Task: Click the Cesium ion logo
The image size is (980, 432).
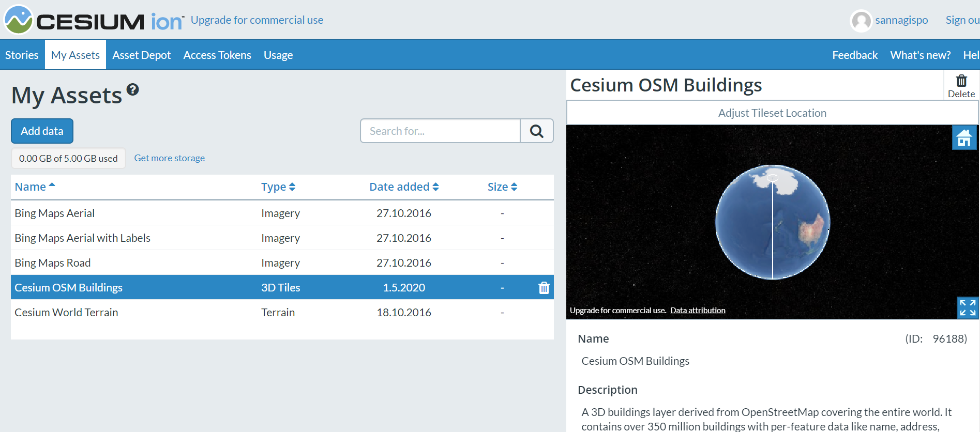Action: point(94,20)
